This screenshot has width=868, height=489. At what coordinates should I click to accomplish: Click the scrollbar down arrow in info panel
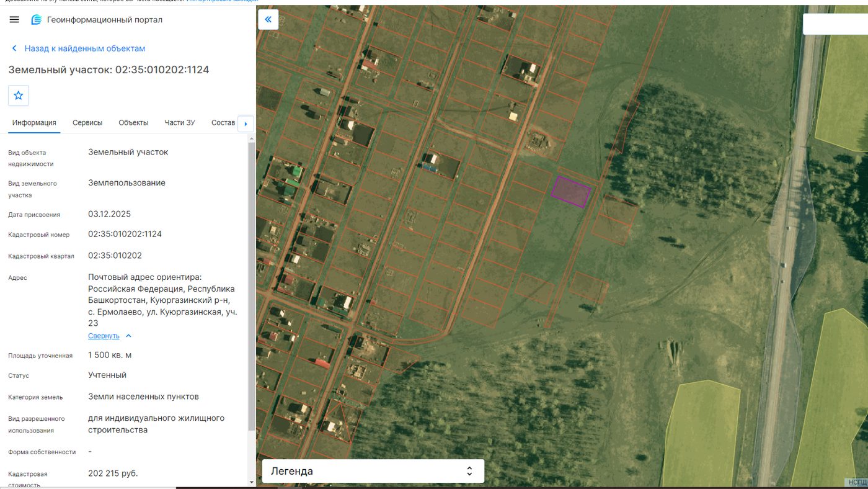(x=251, y=482)
